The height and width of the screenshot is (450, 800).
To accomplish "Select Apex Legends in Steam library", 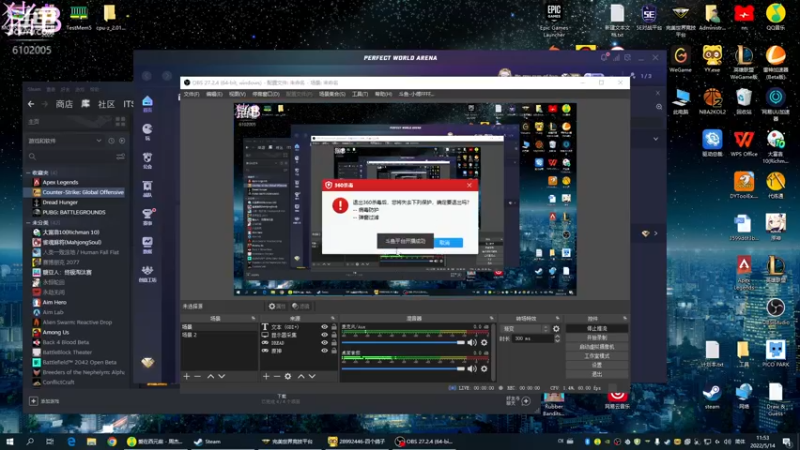I will (x=60, y=182).
